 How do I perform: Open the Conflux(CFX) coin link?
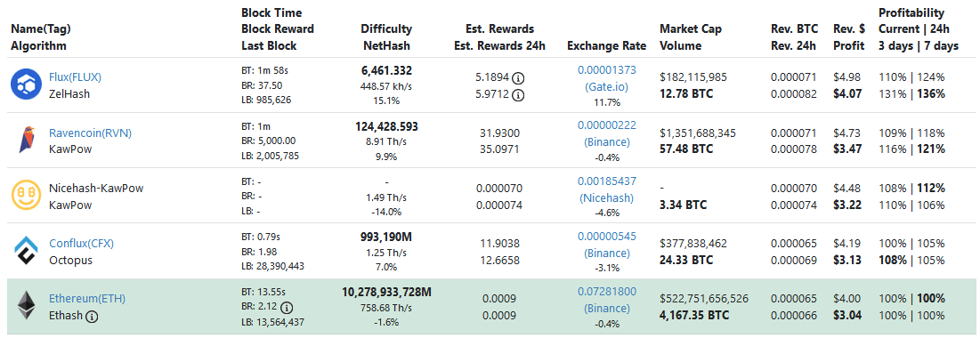(81, 243)
